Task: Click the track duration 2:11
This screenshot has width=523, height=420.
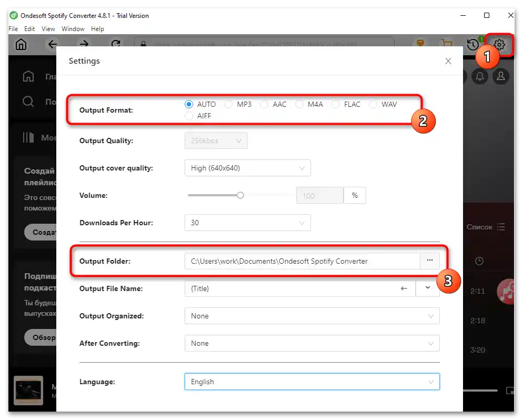Action: [x=477, y=292]
